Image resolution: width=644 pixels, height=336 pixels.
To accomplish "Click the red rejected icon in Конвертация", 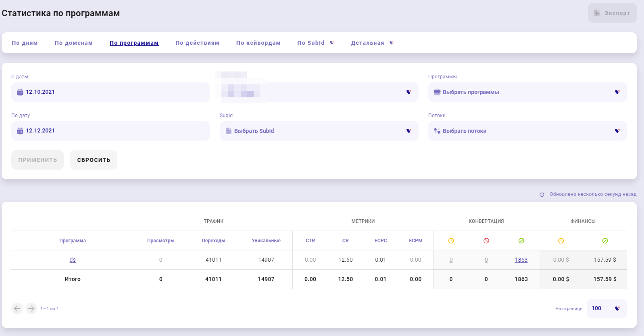I will (x=486, y=241).
